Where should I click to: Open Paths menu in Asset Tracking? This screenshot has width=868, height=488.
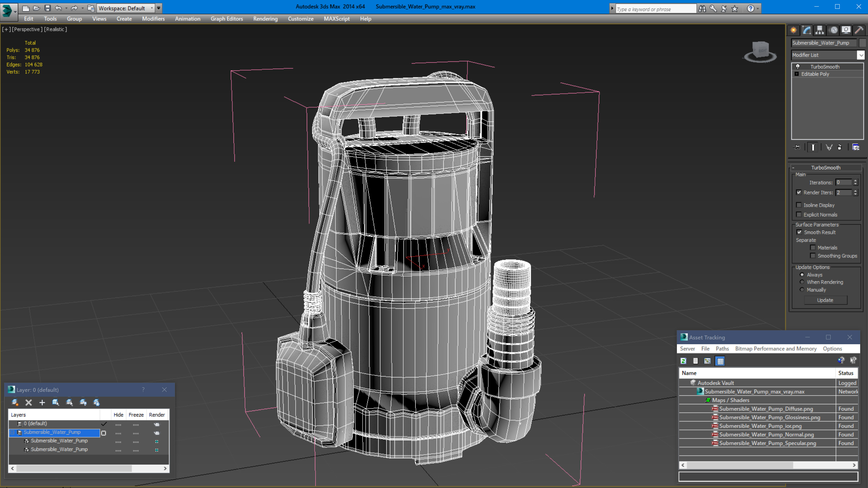click(x=722, y=348)
